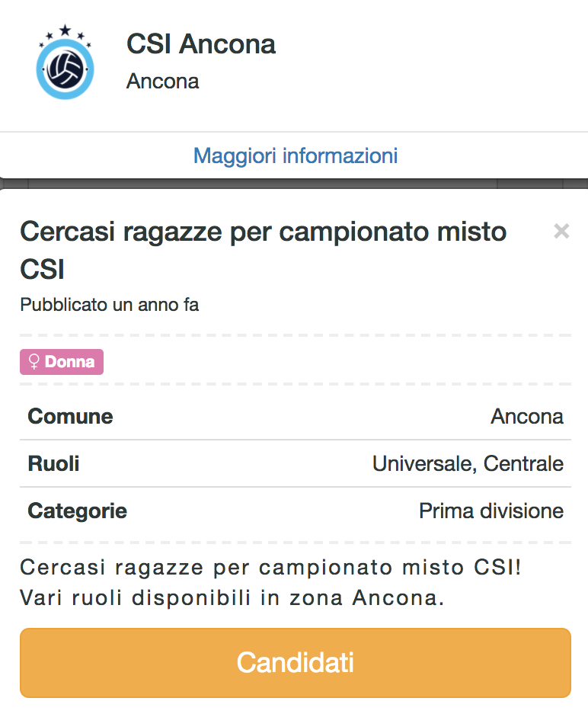Click the Pubblicato un anno fa text
The image size is (588, 714).
tap(110, 306)
